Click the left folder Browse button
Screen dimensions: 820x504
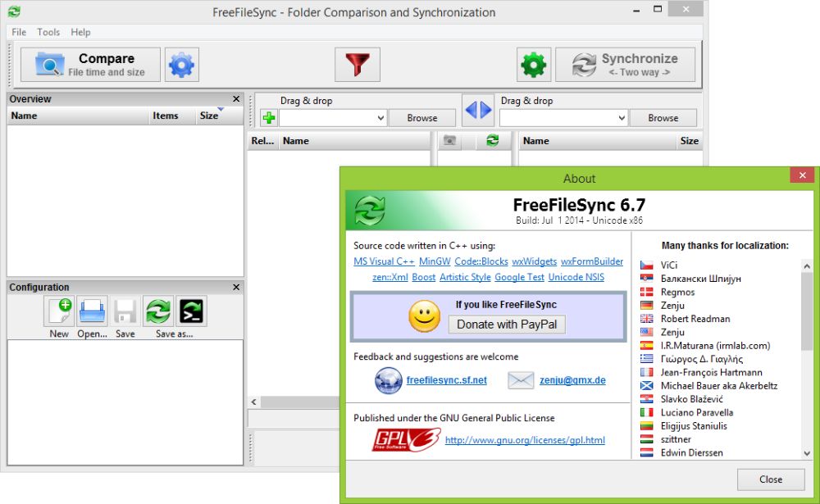click(x=422, y=118)
